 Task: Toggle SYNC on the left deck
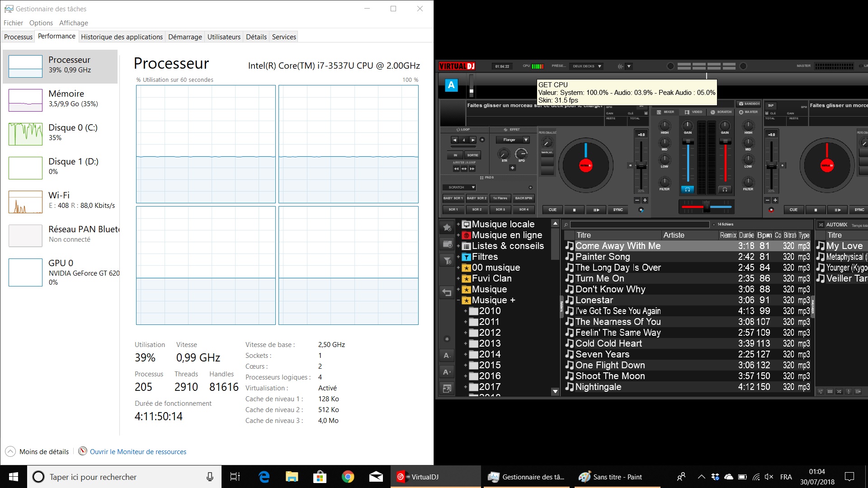pyautogui.click(x=618, y=210)
